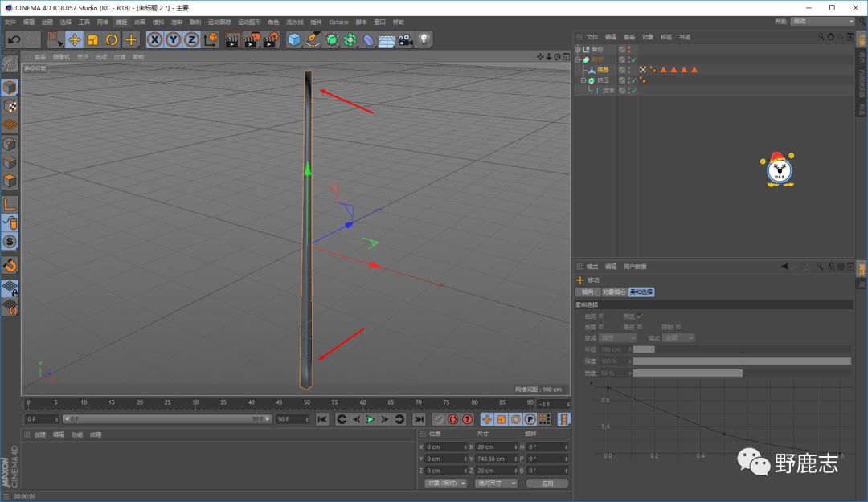Switch to the 柔和选择 tab

(x=641, y=292)
